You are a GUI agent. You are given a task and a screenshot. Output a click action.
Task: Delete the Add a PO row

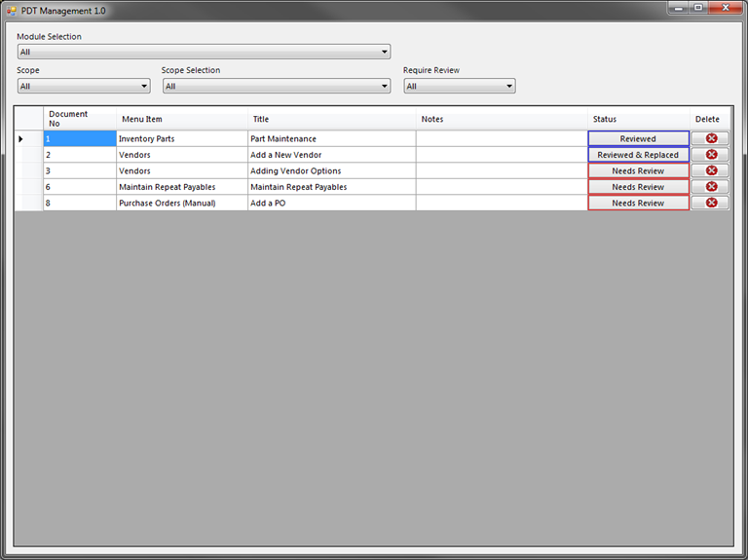coord(710,203)
